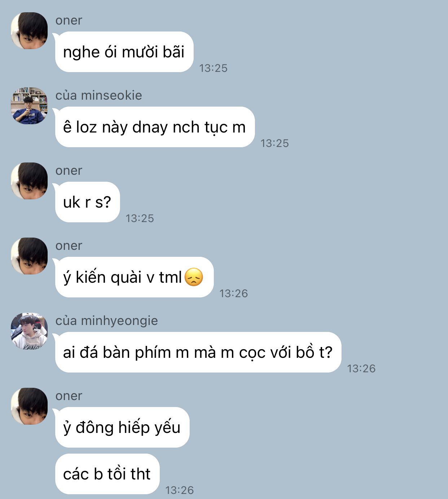Image resolution: width=448 pixels, height=499 pixels.
Task: Tap oner's name above "nghe ói mười bãi"
Action: coord(69,21)
